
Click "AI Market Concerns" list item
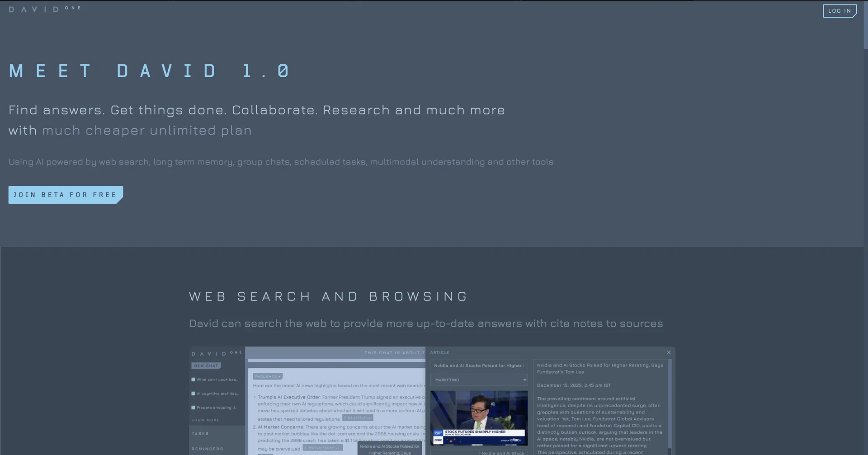[x=280, y=427]
